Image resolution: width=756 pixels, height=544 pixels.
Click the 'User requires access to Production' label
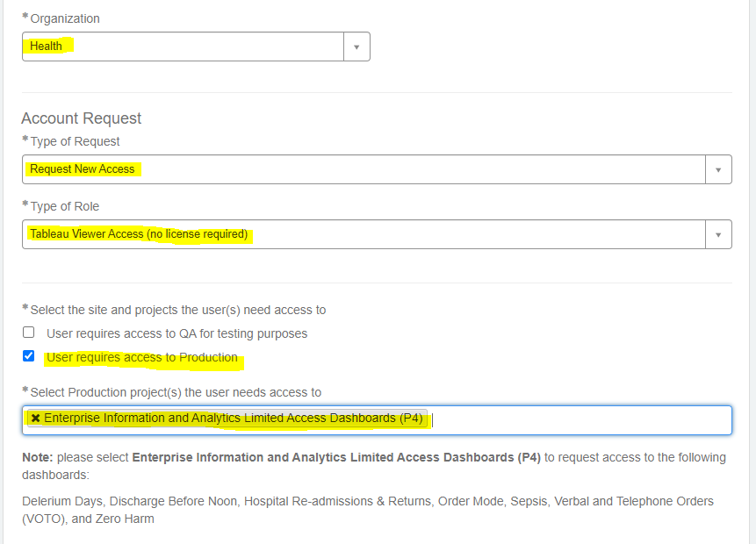point(142,357)
